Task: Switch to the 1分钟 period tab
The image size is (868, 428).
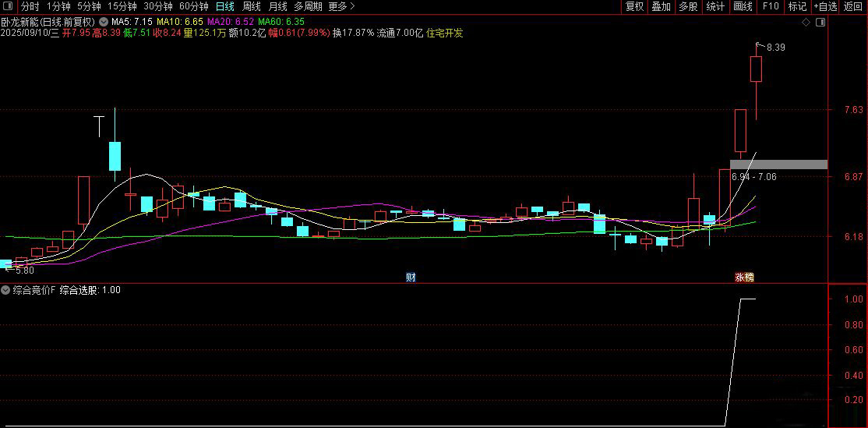Action: pos(58,7)
